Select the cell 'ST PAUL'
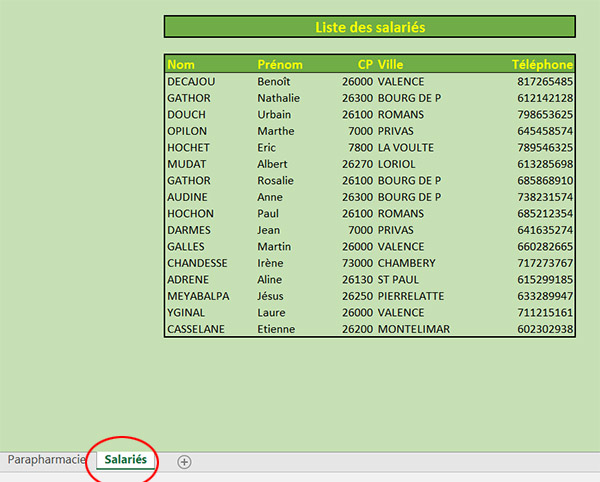 click(x=398, y=280)
